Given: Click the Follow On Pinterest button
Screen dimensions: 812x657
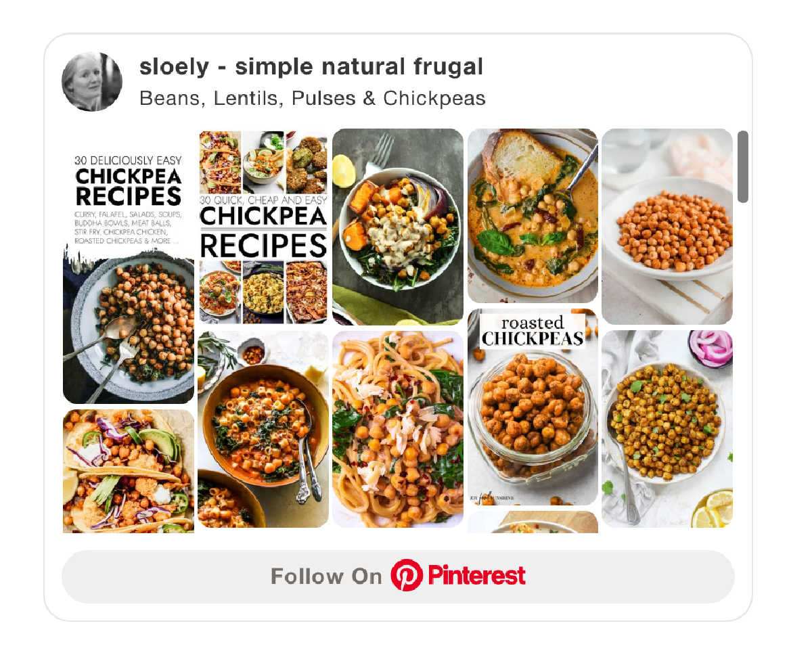Looking at the screenshot, I should click(x=398, y=576).
